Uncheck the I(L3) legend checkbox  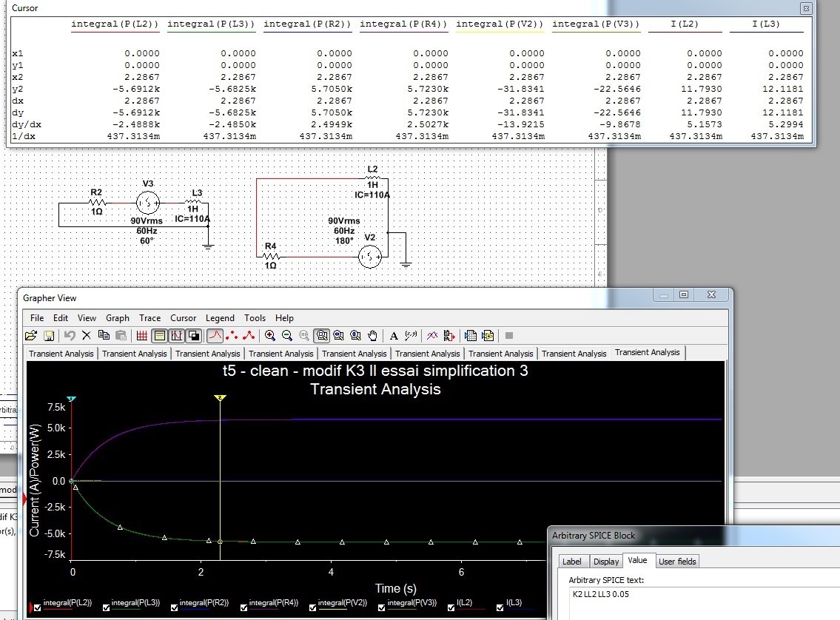(500, 607)
